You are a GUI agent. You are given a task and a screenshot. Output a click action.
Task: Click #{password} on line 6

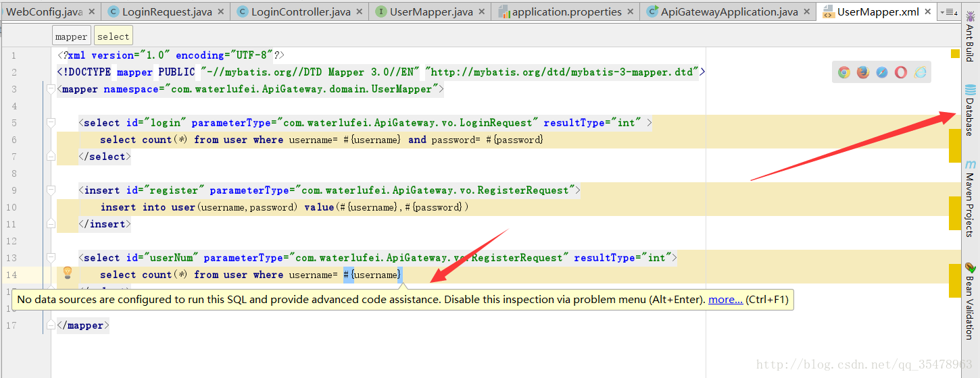[x=514, y=140]
